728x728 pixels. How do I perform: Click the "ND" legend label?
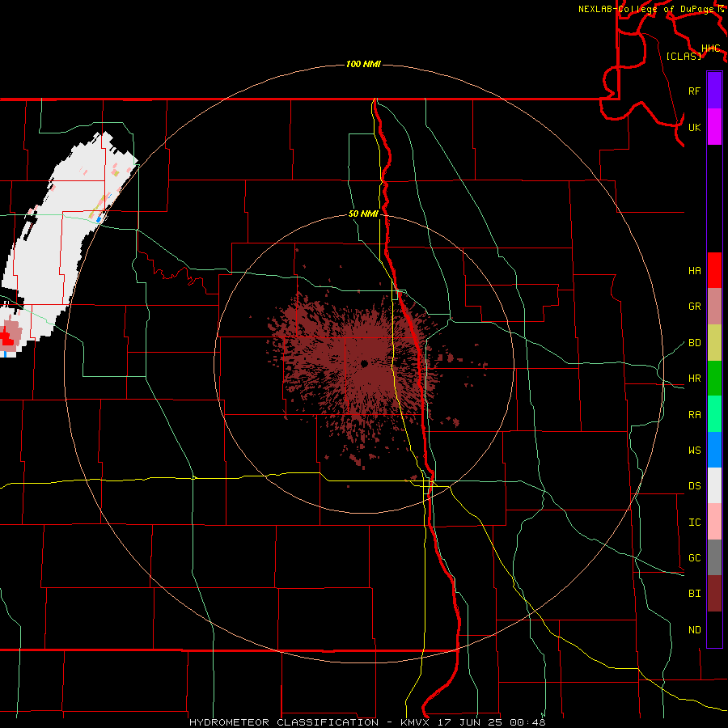click(694, 630)
